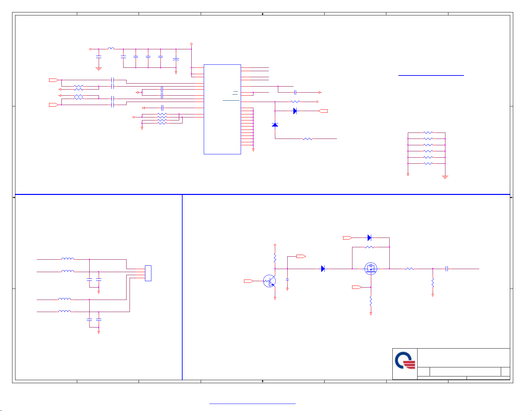532x411 pixels.
Task: Select the curved-plate polarized capacitor symbol
Action: click(176, 59)
